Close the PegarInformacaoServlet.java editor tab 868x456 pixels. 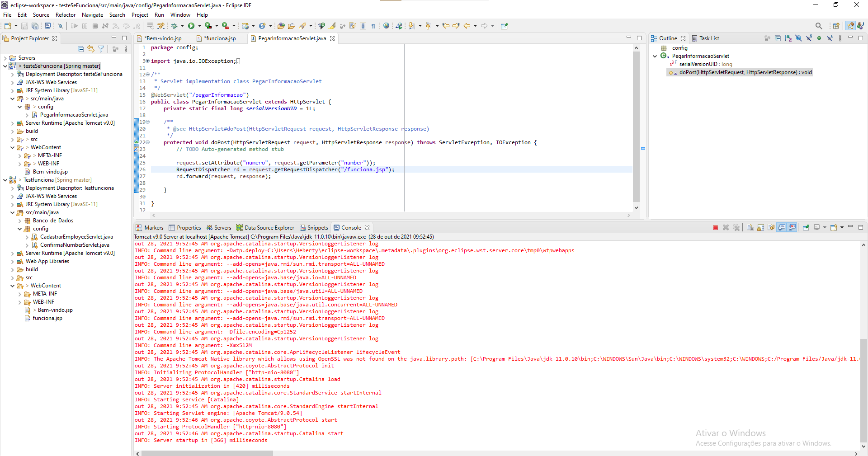[x=333, y=38]
